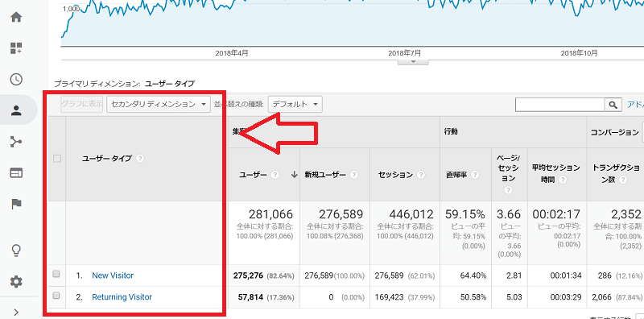Sort by セッション column header
Image resolution: width=644 pixels, height=319 pixels.
click(395, 175)
